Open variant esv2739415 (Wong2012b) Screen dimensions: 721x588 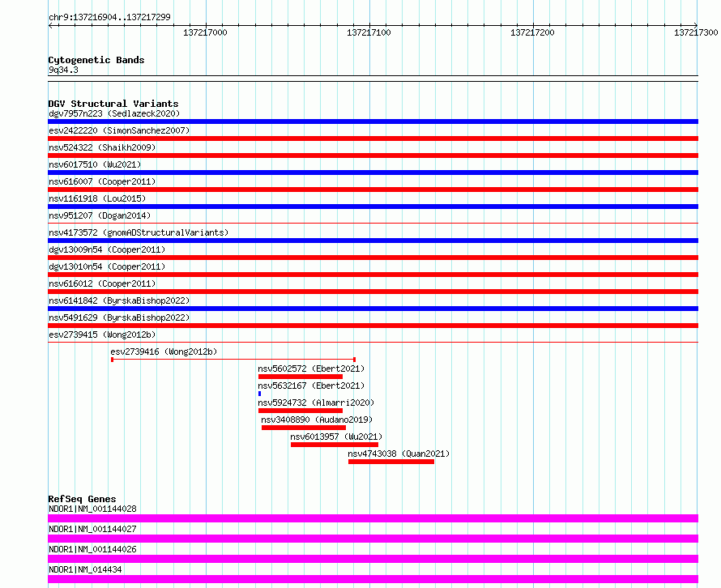coord(102,334)
